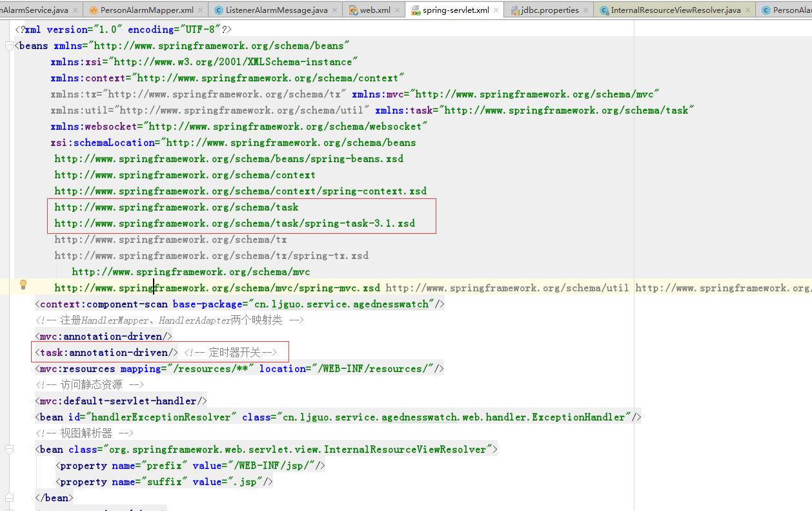Click the spring-beans.xsd URL line
This screenshot has height=511, width=812.
pyautogui.click(x=229, y=159)
